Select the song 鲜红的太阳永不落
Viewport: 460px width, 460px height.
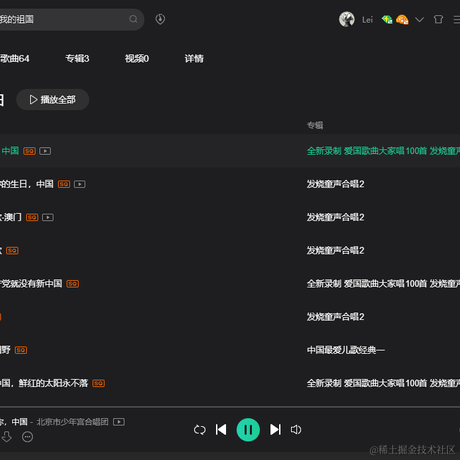coord(44,383)
